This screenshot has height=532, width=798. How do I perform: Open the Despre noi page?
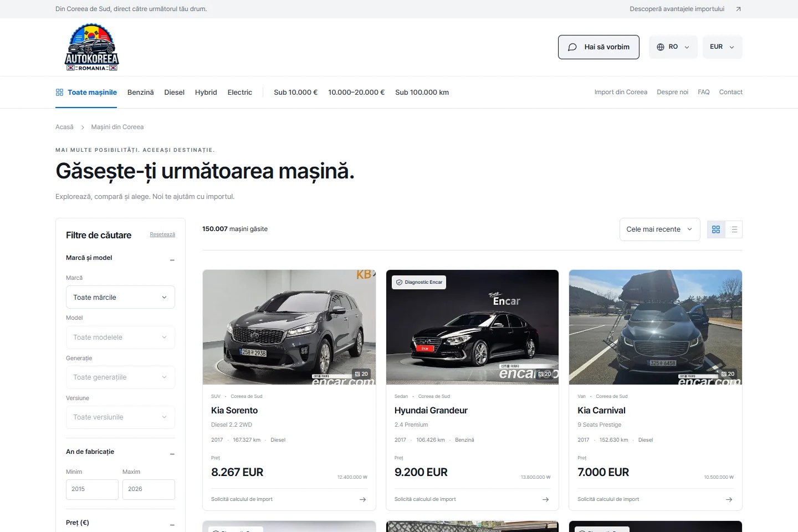(672, 92)
